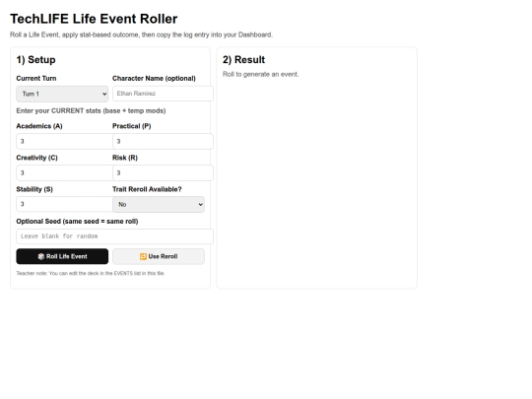Open the Current Turn dropdown
The image size is (532, 399).
(62, 94)
